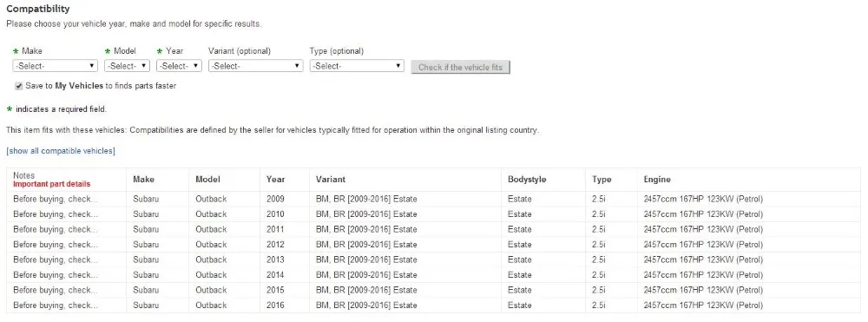Click Engine cell in the 2015 row
The height and width of the screenshot is (322, 868).
[x=703, y=290]
